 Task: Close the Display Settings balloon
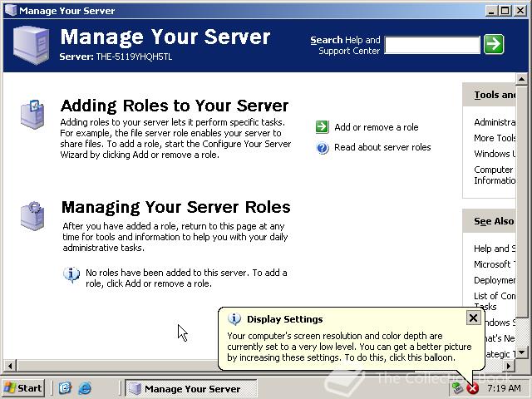tap(473, 318)
